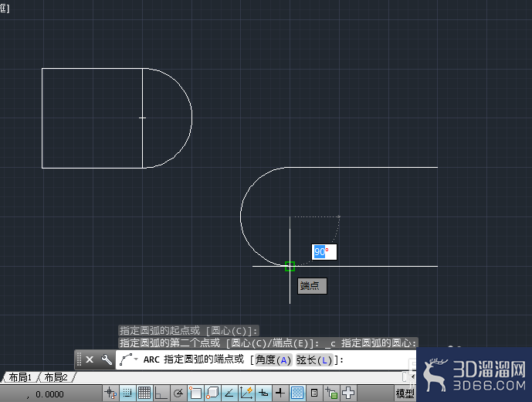The height and width of the screenshot is (402, 532).
Task: Click the 90° dynamic angle input
Action: pyautogui.click(x=324, y=252)
